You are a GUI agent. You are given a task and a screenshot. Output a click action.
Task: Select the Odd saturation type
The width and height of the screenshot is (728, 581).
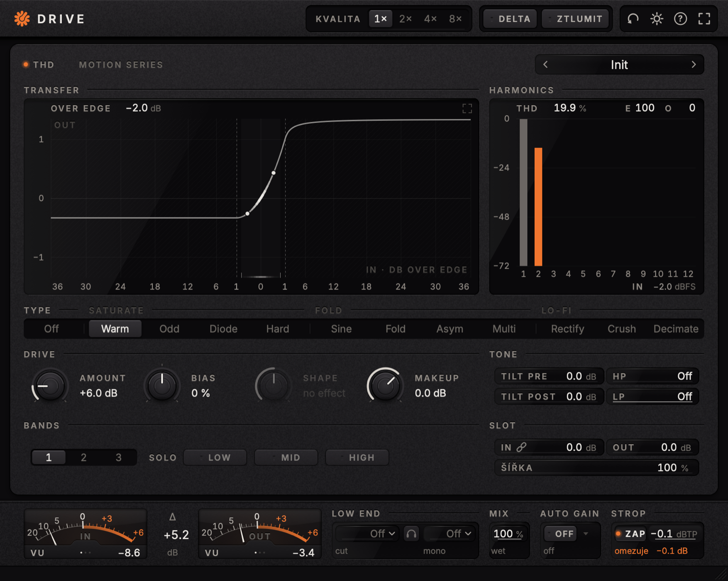[169, 329]
